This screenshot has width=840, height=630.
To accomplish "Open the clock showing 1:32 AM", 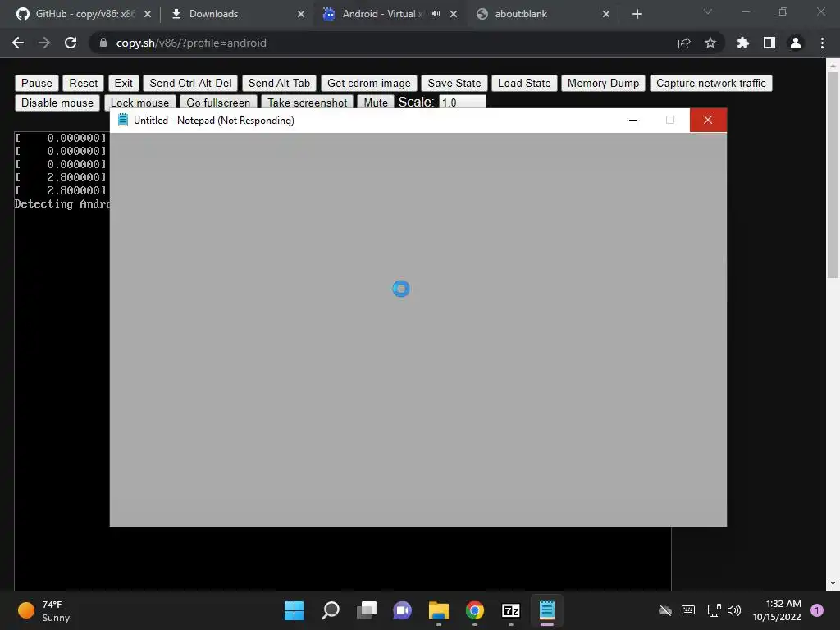I will point(777,610).
